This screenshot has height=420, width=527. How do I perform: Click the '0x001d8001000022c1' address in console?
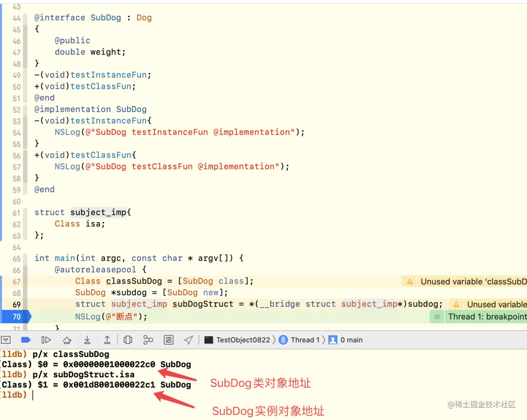pos(109,385)
